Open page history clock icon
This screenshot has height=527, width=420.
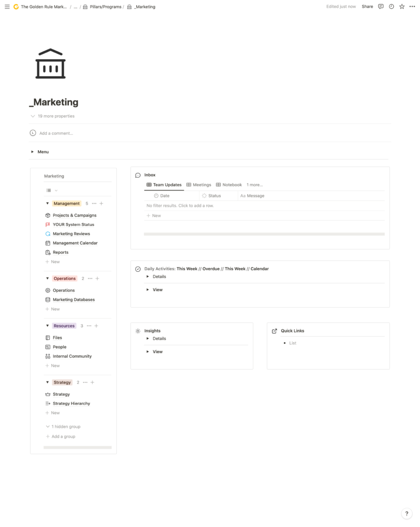[391, 7]
